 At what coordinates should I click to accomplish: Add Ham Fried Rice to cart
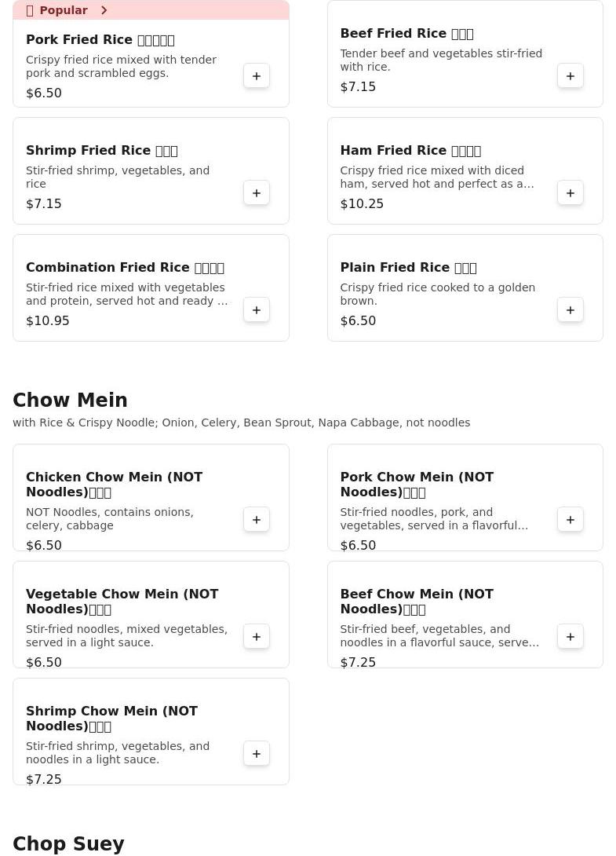pos(570,193)
